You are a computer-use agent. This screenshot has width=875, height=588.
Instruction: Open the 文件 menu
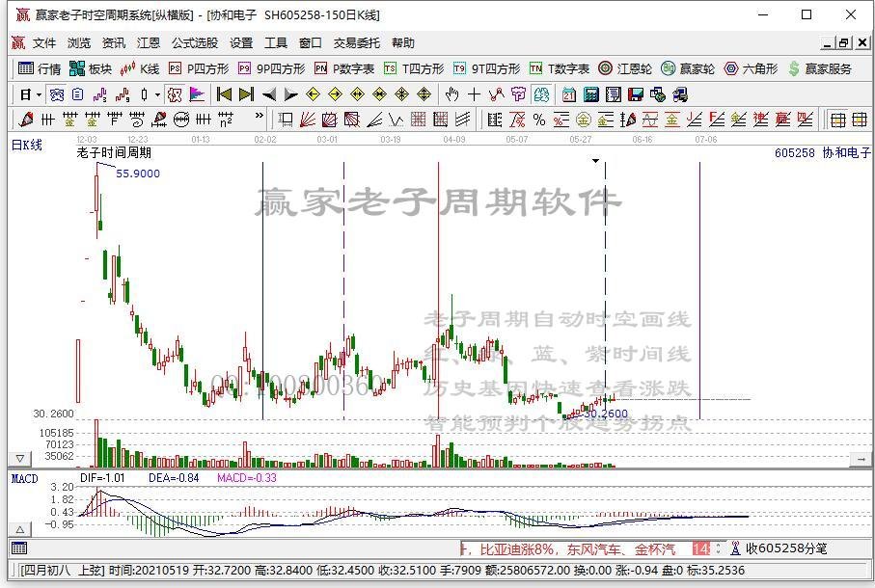[x=44, y=43]
